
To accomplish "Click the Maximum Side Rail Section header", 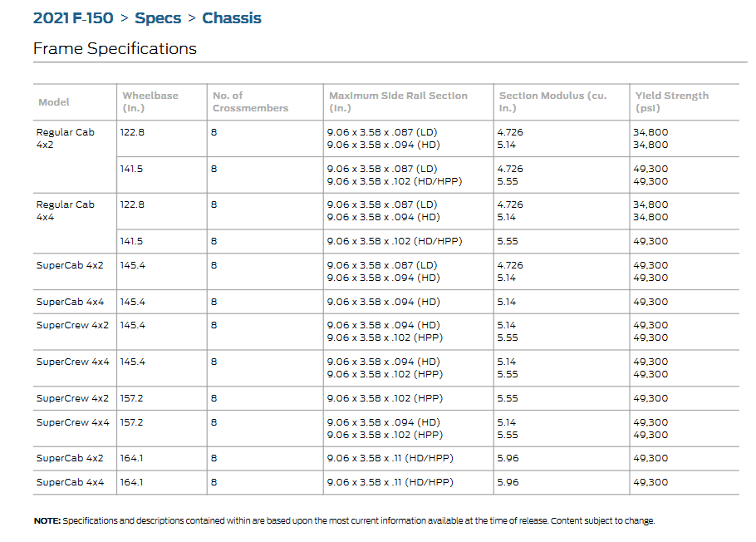I will (398, 101).
